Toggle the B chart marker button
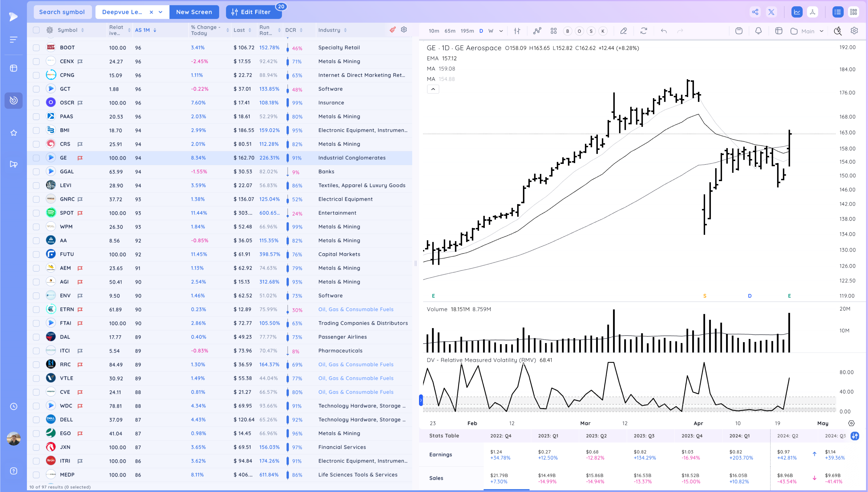Image resolution: width=868 pixels, height=492 pixels. [x=567, y=31]
